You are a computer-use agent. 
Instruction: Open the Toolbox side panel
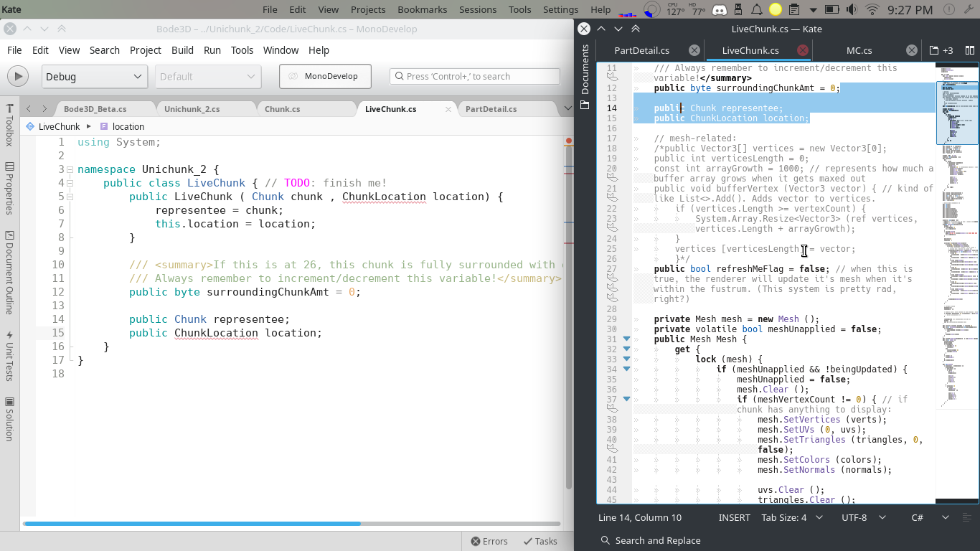point(9,125)
